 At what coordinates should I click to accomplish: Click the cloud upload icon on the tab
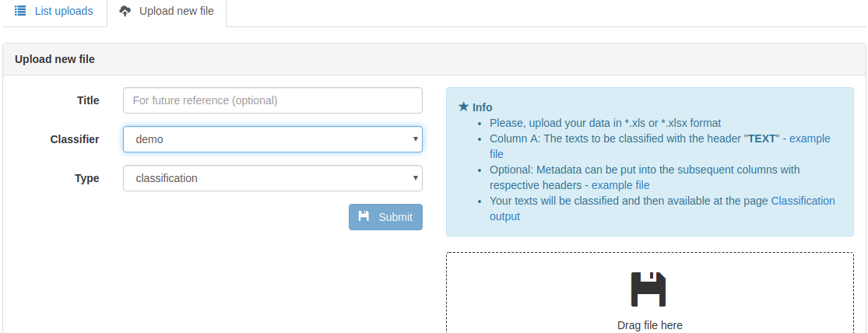pos(125,11)
